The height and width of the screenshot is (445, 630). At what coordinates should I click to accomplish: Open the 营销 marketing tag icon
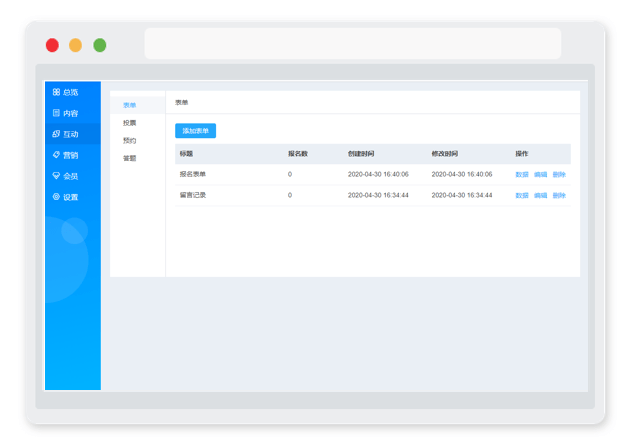pos(56,155)
